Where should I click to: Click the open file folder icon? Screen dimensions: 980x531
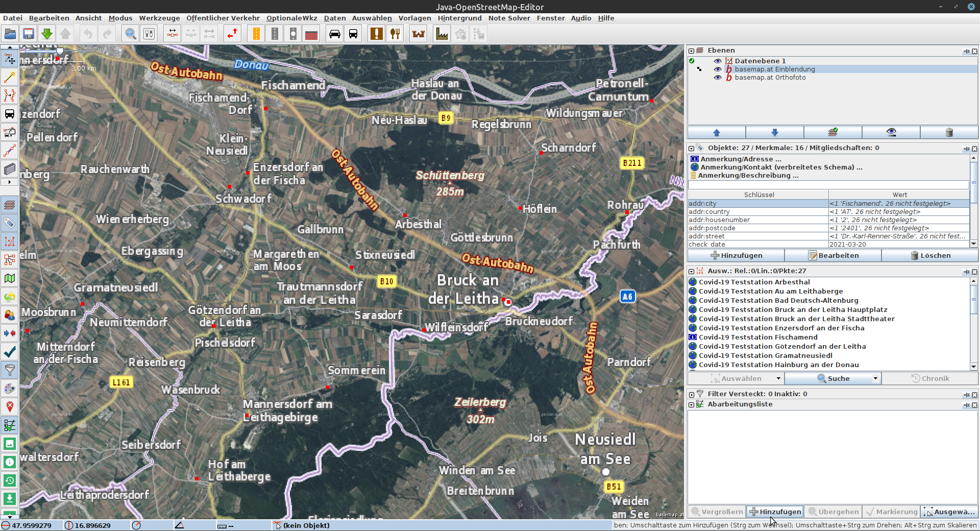10,34
